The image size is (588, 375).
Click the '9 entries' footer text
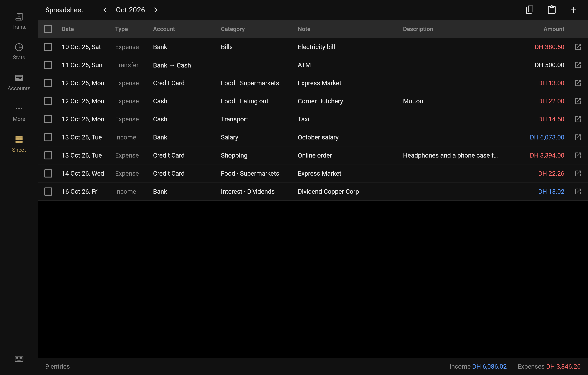tap(57, 366)
